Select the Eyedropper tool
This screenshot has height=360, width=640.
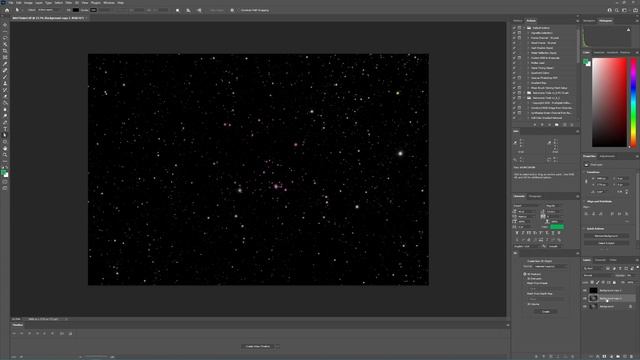click(5, 64)
